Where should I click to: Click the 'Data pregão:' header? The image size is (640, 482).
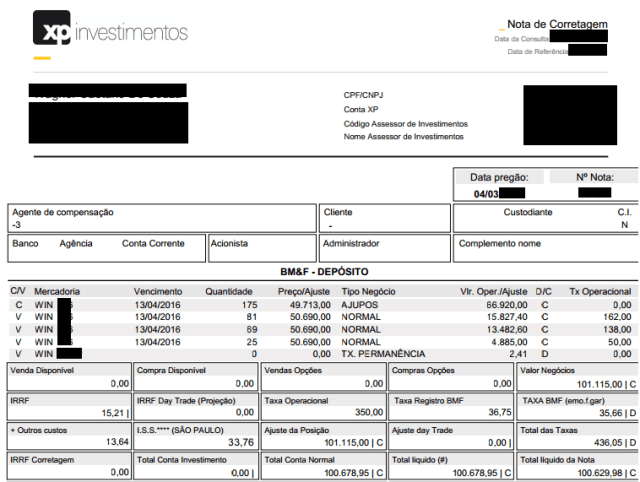click(499, 177)
